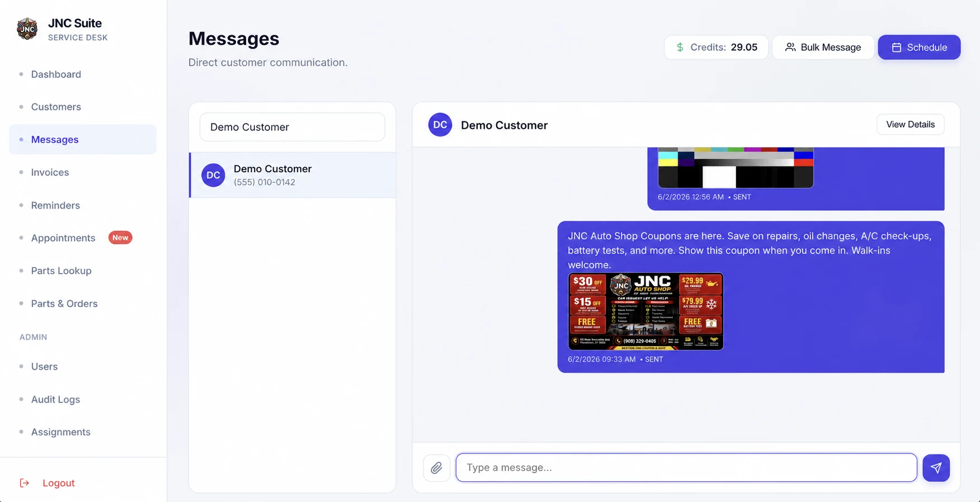Viewport: 980px width, 502px height.
Task: Open the color bars test image
Action: [736, 168]
